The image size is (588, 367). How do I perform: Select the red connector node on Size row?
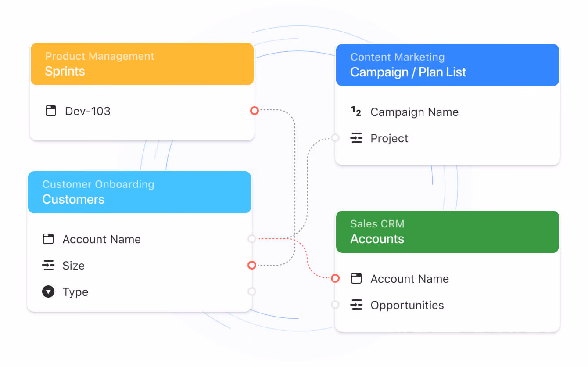[x=251, y=265]
